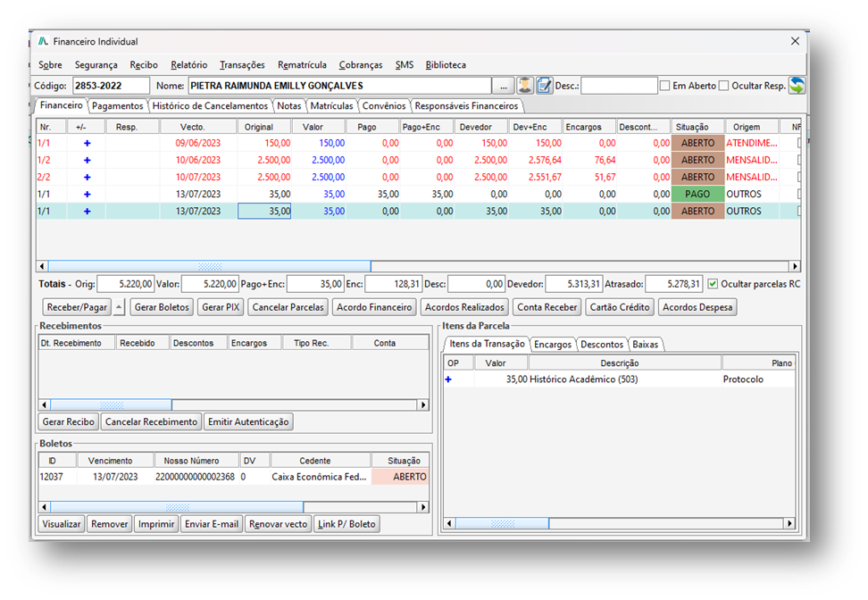This screenshot has height=600, width=868.
Task: Click the plus icon on the highlighted 13/07/2023 row
Action: coord(87,212)
